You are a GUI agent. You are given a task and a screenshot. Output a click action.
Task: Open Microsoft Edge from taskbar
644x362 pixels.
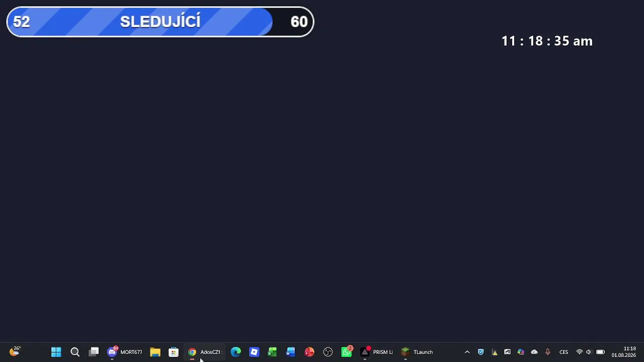tap(235, 352)
